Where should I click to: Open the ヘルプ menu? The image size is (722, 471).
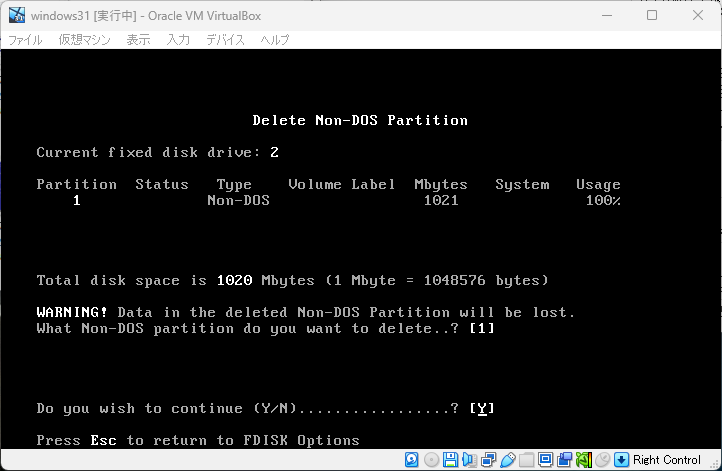pyautogui.click(x=275, y=40)
